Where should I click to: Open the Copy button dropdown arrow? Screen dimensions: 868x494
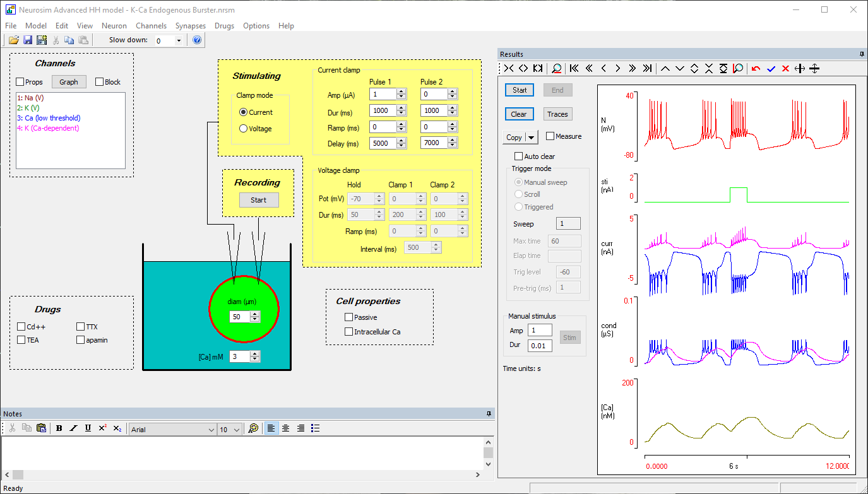tap(532, 138)
